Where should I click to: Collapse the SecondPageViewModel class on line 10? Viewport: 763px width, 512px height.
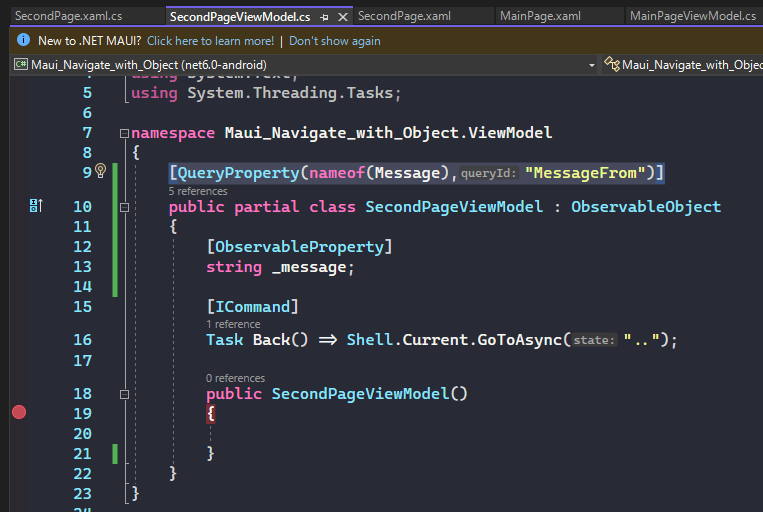[124, 207]
